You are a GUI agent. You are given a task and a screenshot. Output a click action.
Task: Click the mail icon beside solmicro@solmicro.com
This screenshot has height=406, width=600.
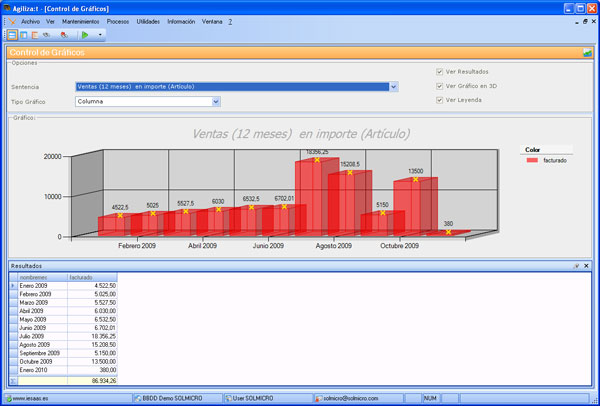click(x=319, y=398)
